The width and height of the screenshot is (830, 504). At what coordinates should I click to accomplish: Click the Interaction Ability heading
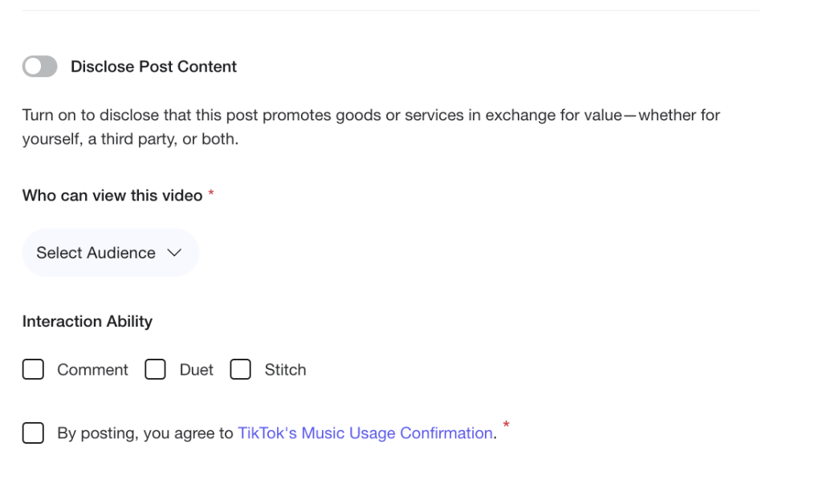click(x=87, y=321)
